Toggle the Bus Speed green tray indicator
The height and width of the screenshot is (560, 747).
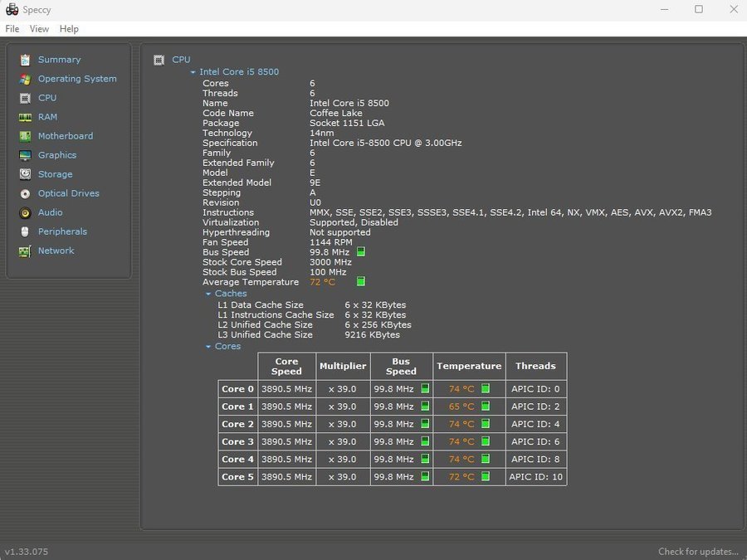361,252
